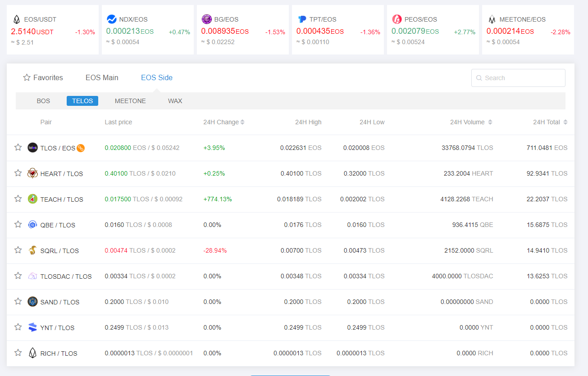588x376 pixels.
Task: Open the TPT/EOS ticker card
Action: (338, 30)
